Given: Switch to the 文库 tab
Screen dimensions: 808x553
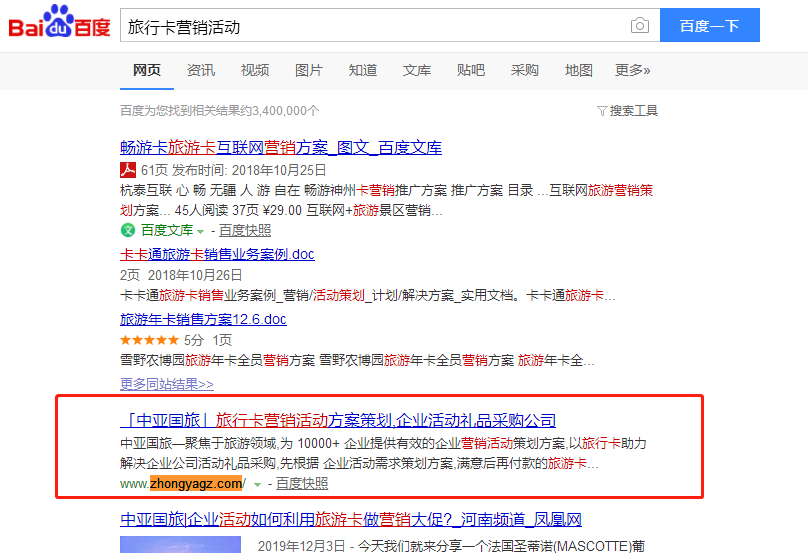Looking at the screenshot, I should (417, 70).
